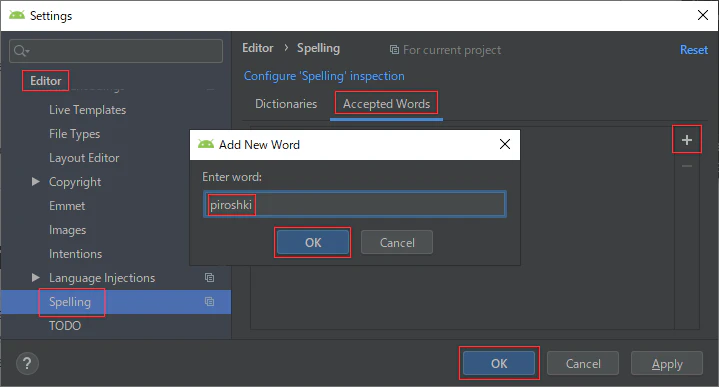719x387 pixels.
Task: Apply the settings changes
Action: tap(667, 364)
